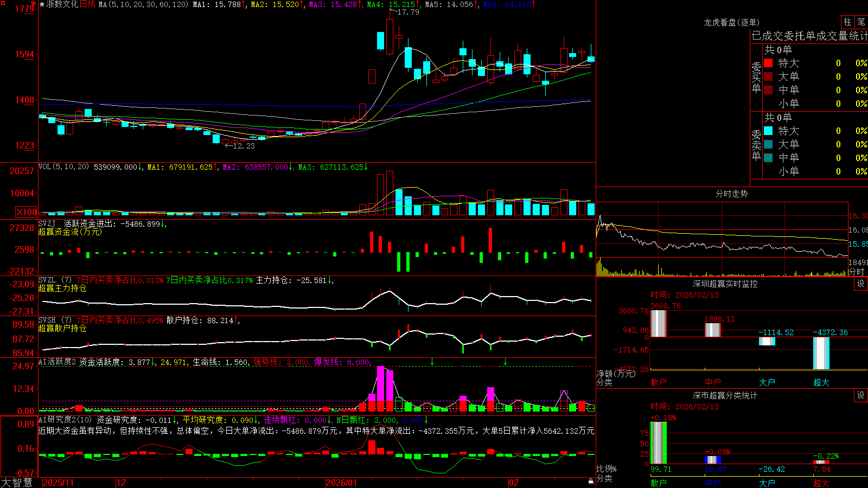This screenshot has width=868, height=488.
Task: Click the red 特大 buy-order color swatch
Action: 768,63
